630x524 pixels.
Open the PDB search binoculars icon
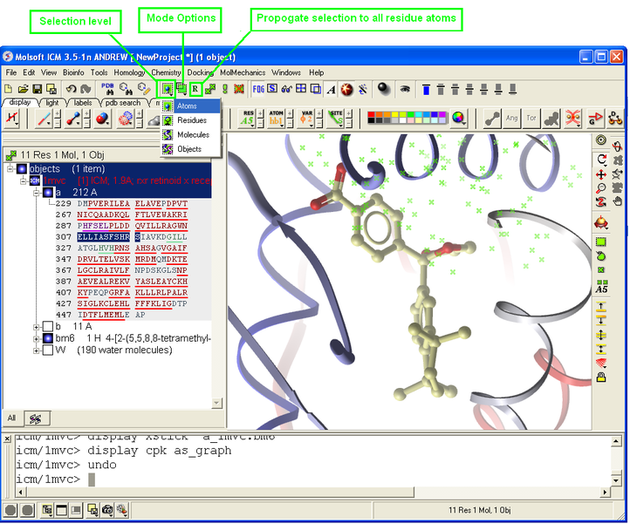pyautogui.click(x=108, y=89)
